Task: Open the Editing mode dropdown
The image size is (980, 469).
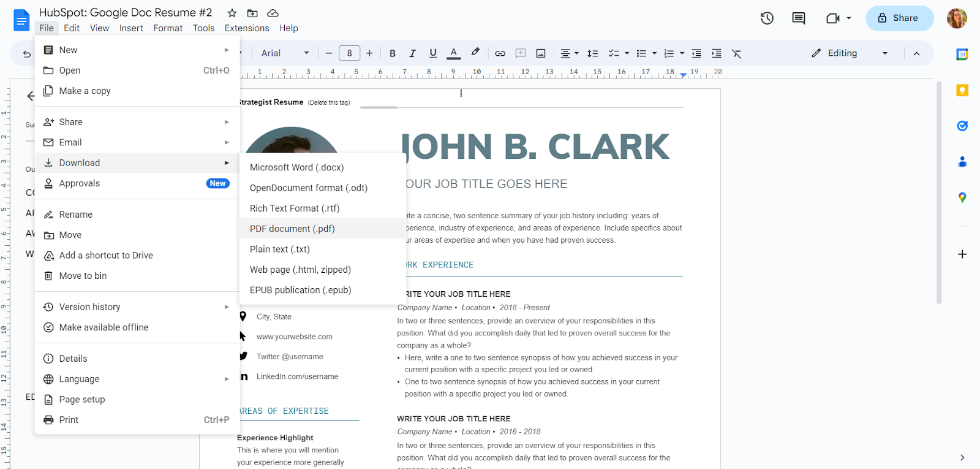Action: point(849,53)
